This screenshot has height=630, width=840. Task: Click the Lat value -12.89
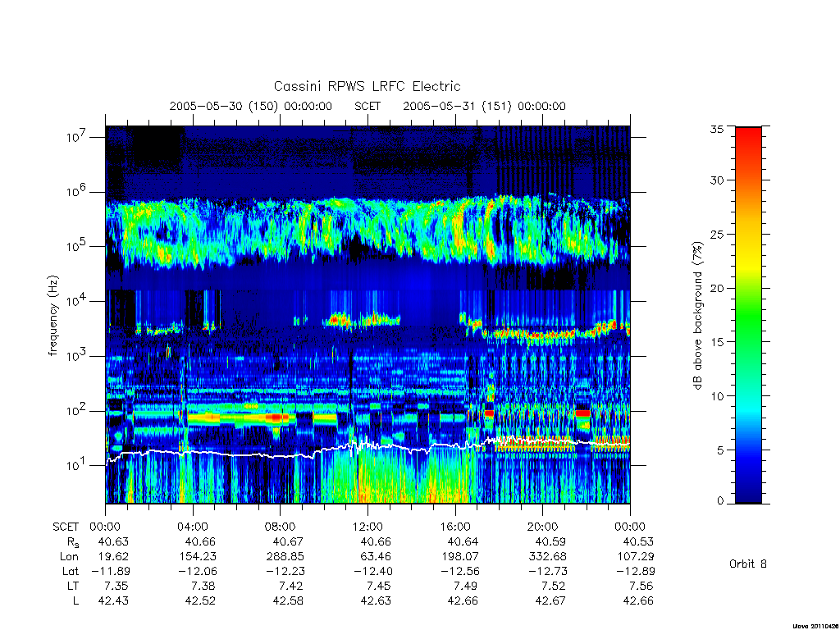(636, 571)
